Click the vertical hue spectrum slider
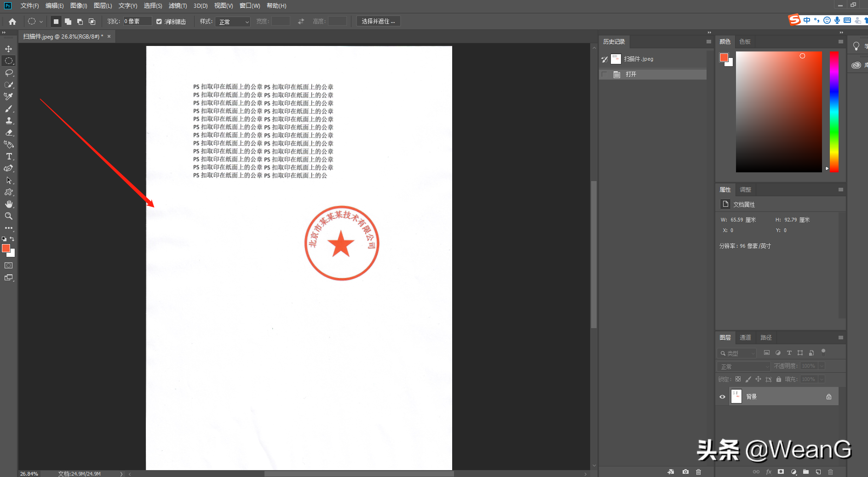This screenshot has width=868, height=477. pos(834,112)
